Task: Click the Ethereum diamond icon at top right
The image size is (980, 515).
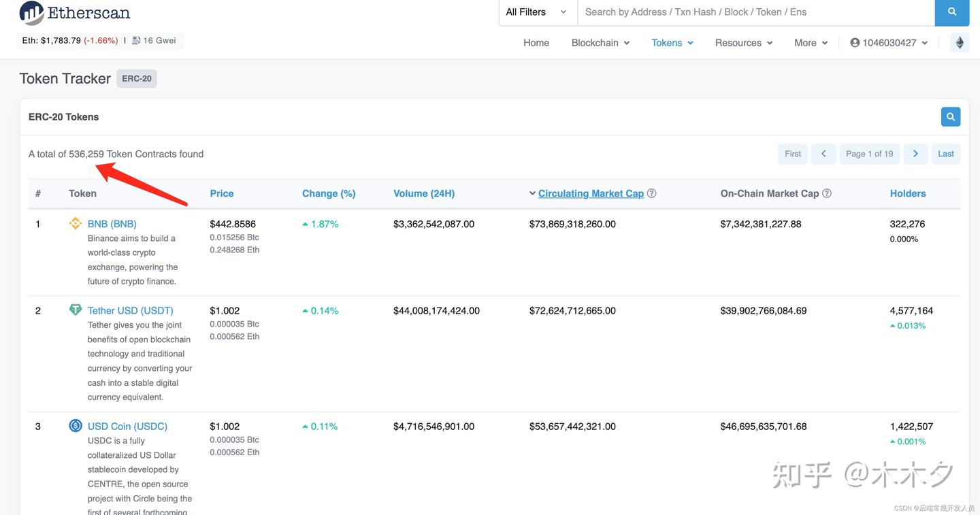Action: pos(959,41)
